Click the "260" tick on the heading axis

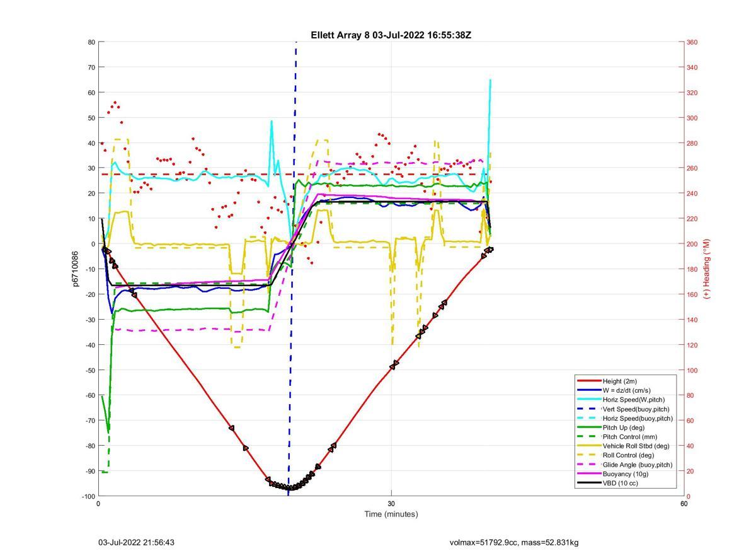pos(692,168)
